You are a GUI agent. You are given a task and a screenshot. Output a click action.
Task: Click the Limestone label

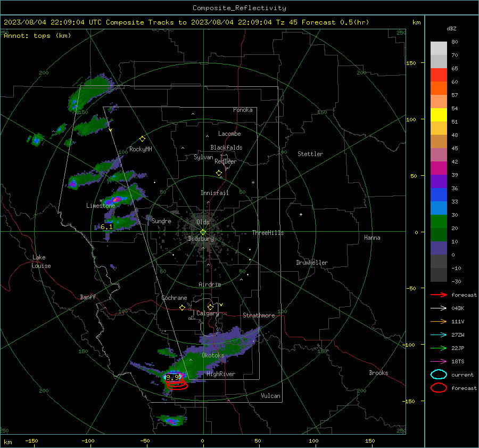[101, 206]
